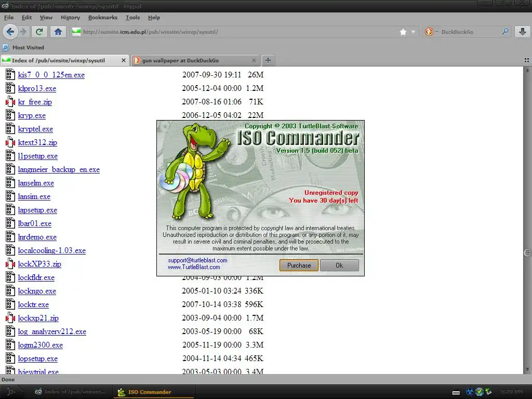532x399 pixels.
Task: Click the Purchase button in ISO Commander
Action: click(299, 265)
